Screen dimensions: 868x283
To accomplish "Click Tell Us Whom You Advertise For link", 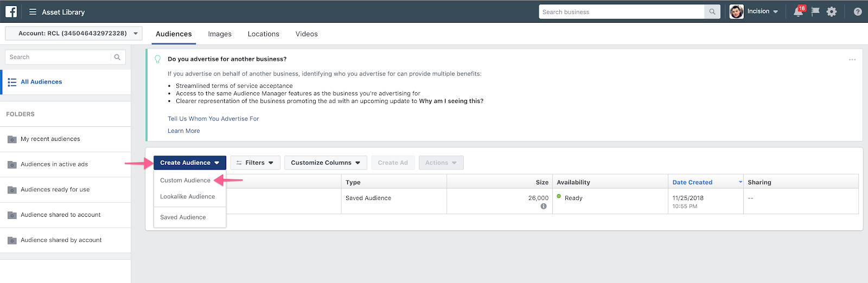I will click(213, 119).
